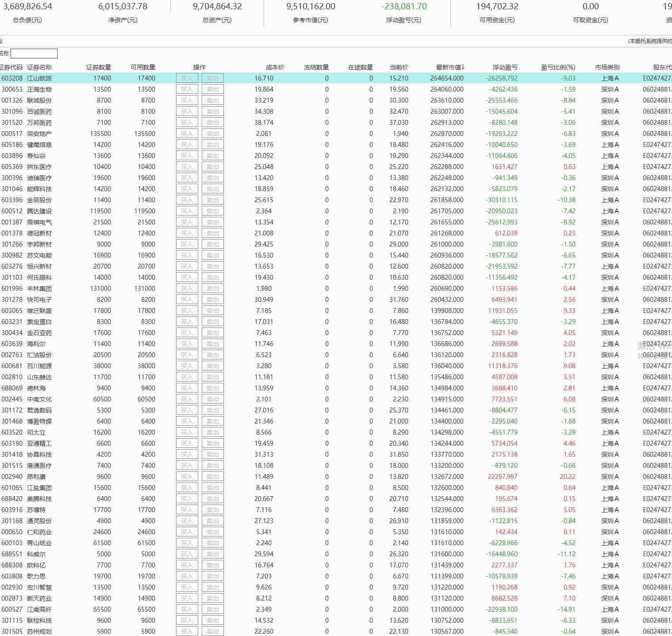Select the 何氏眼科 holding name
Viewport: 672px width, 636px height.
[39, 278]
